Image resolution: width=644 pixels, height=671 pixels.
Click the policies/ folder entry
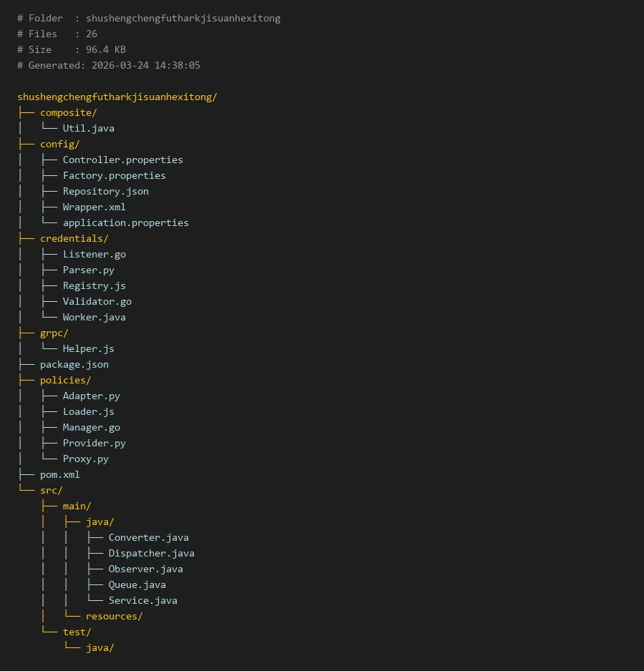click(x=65, y=380)
